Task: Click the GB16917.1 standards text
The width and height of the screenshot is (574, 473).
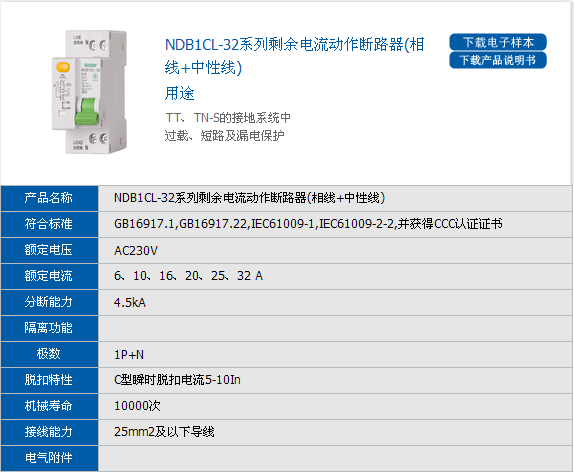Action: coord(308,224)
